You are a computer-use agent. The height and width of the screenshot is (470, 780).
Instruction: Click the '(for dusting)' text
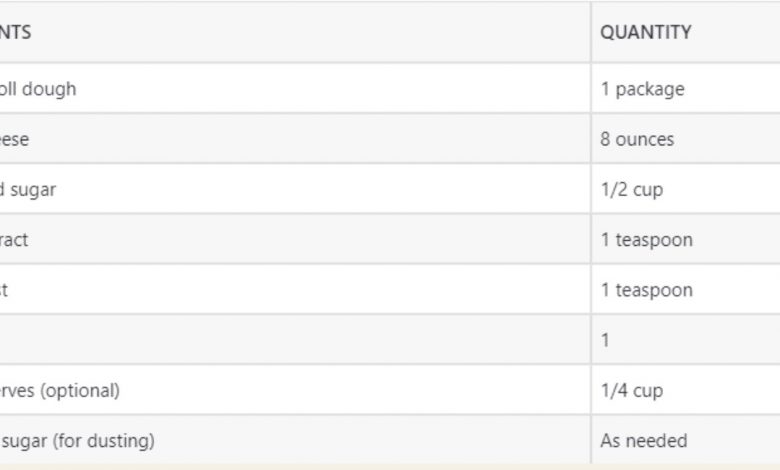[x=105, y=440]
